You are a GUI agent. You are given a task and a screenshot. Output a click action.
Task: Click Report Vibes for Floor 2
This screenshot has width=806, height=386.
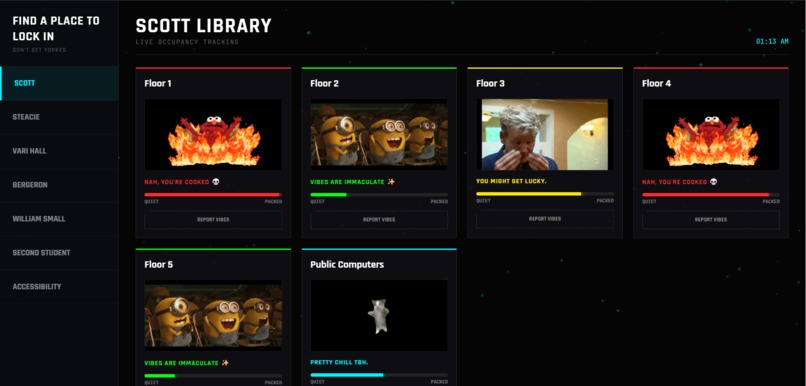[x=379, y=220]
